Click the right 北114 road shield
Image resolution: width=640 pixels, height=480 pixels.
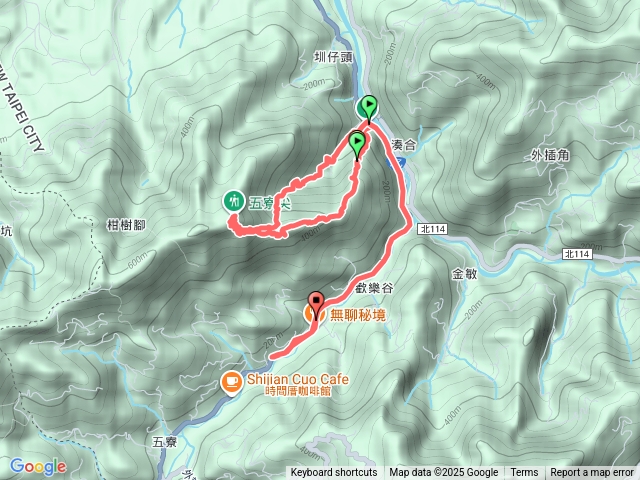(577, 254)
